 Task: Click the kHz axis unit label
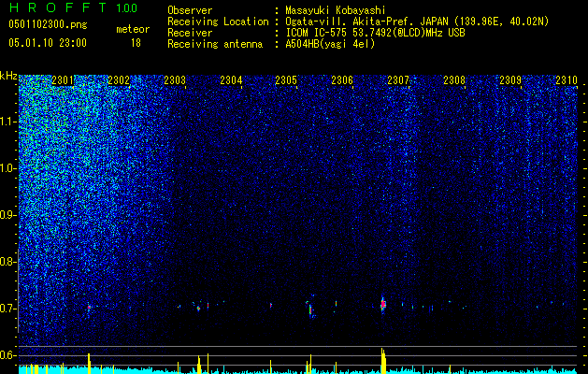tap(8, 76)
